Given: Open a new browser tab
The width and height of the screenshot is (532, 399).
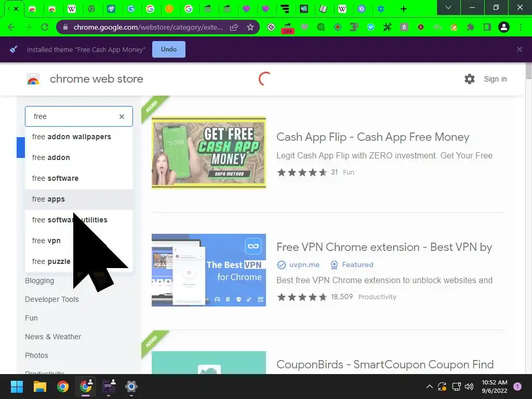Looking at the screenshot, I should coord(403,9).
